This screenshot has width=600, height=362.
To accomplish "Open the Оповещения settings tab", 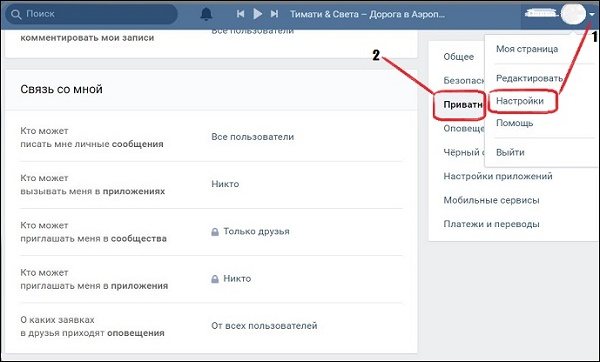I will tap(464, 129).
